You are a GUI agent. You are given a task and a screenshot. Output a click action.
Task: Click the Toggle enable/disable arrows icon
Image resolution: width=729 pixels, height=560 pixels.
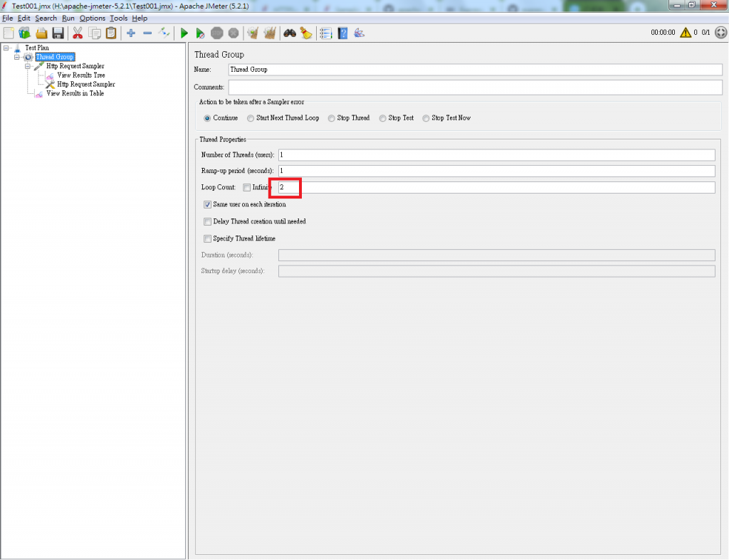164,33
